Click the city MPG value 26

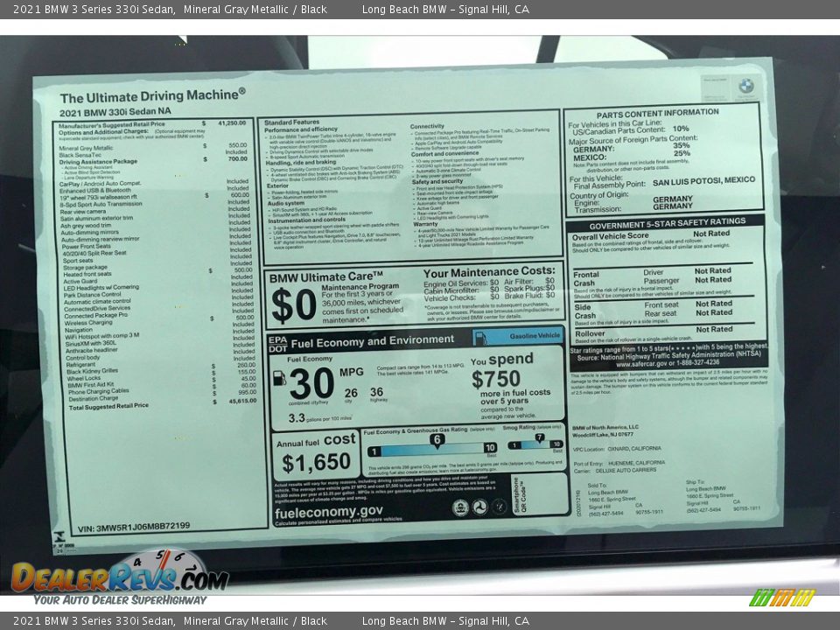click(x=351, y=393)
